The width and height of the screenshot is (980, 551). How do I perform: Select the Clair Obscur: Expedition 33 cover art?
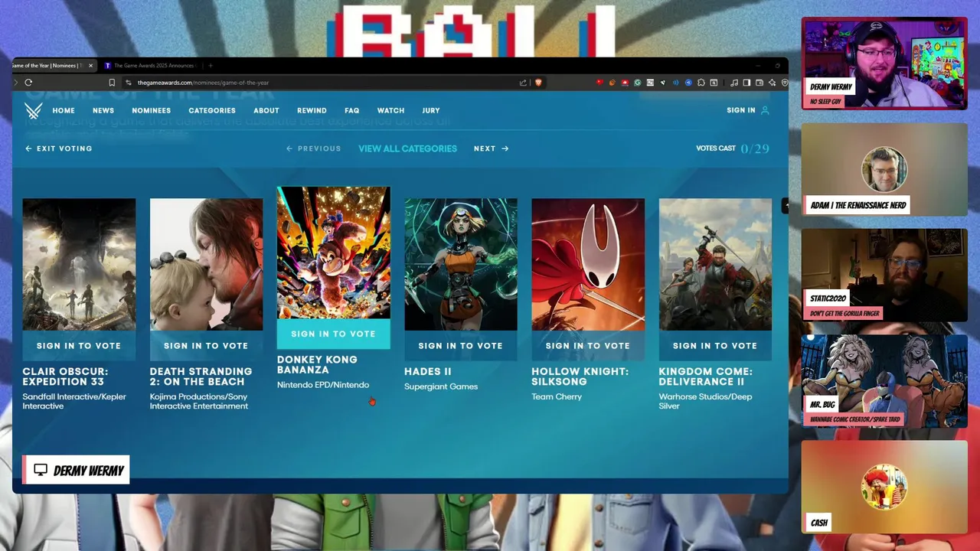tap(79, 265)
